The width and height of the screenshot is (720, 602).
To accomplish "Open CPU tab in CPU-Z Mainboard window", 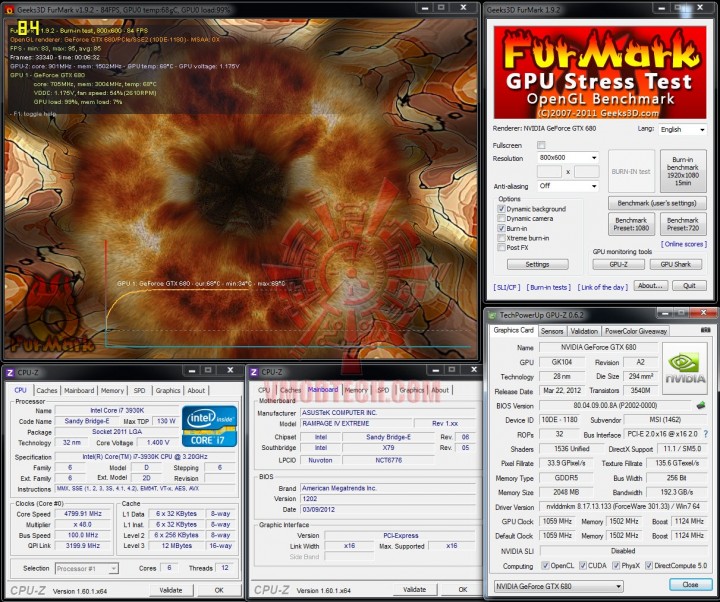I will 264,390.
